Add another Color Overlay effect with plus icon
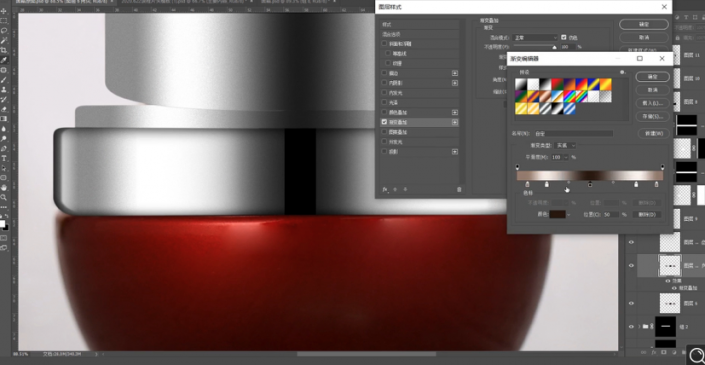 (x=455, y=112)
